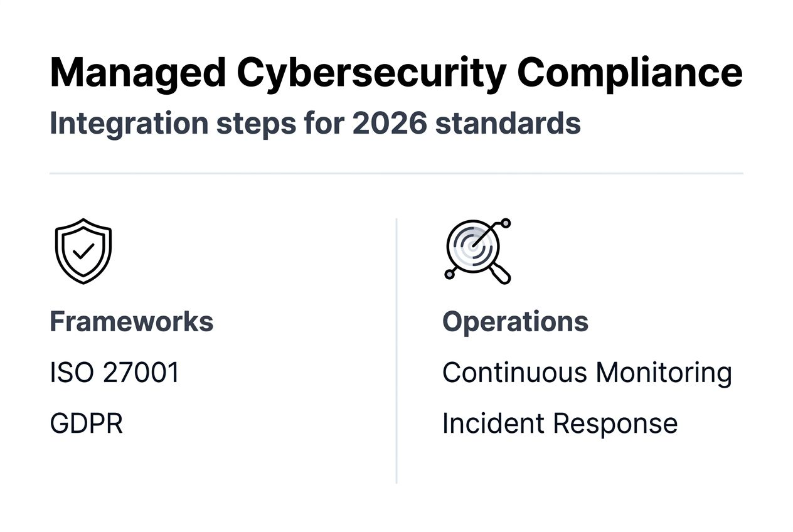
Task: Select the Operations heading
Action: tap(515, 322)
